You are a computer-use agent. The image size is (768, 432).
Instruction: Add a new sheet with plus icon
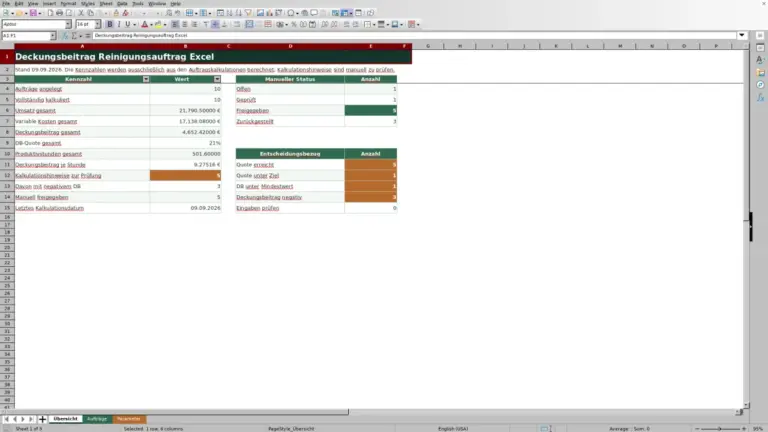tap(42, 419)
